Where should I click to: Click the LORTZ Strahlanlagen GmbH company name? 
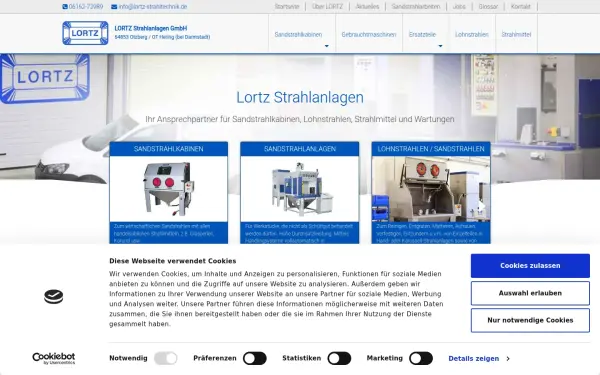point(151,28)
